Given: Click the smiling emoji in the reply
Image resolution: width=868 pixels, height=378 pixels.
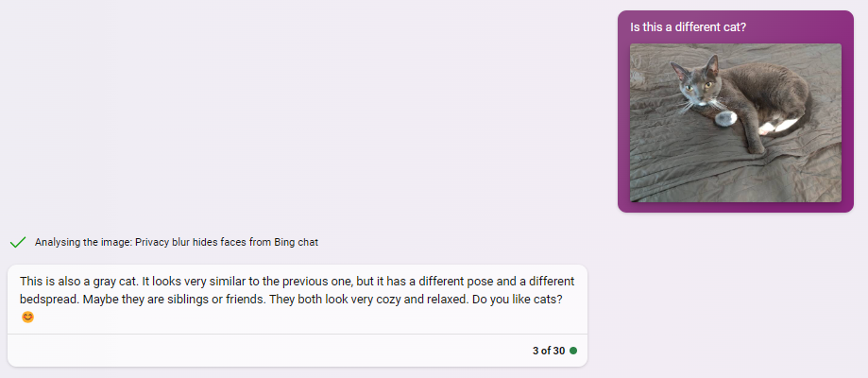Looking at the screenshot, I should pyautogui.click(x=27, y=318).
